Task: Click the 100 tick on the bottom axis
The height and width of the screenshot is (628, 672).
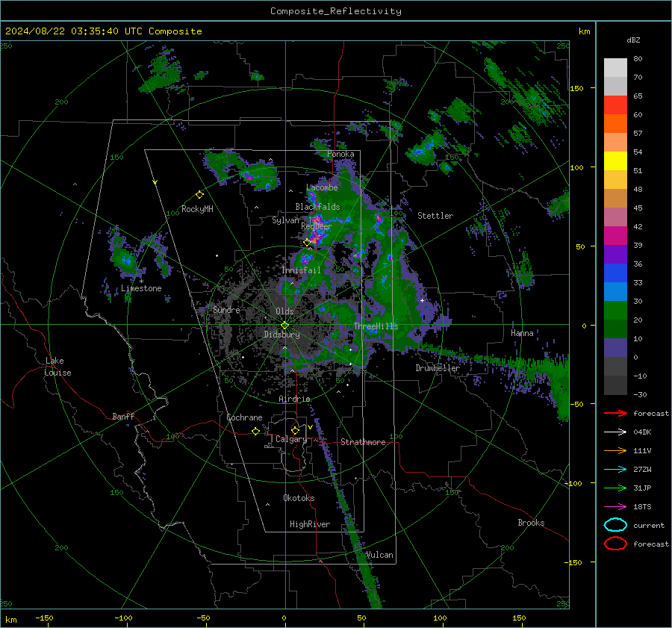Action: (x=440, y=618)
